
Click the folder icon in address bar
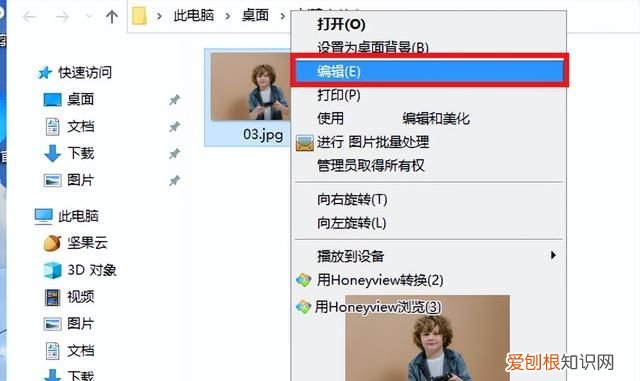pyautogui.click(x=139, y=16)
